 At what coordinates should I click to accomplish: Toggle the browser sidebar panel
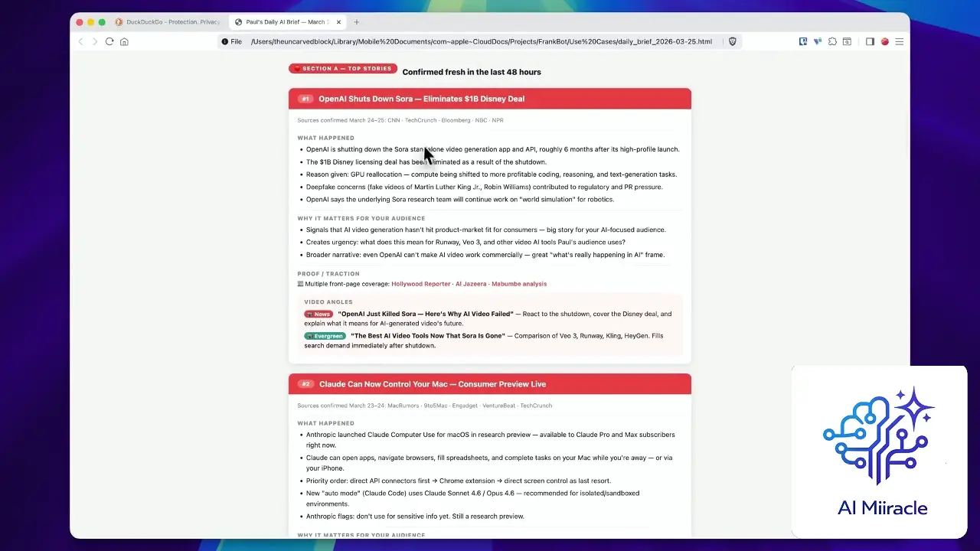(870, 41)
